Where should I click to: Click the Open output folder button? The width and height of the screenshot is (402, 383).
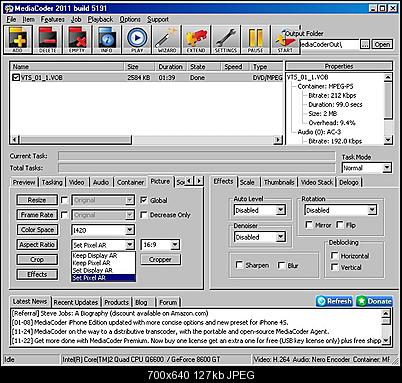[x=382, y=44]
